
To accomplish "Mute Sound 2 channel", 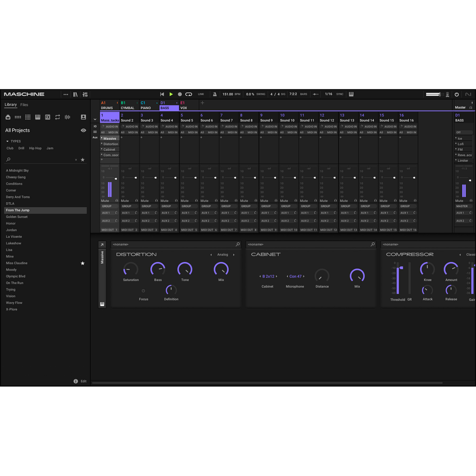I will (125, 201).
